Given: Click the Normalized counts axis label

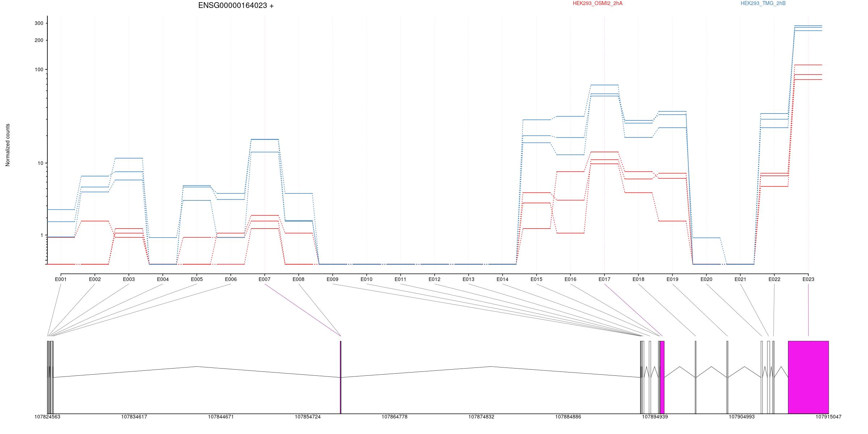Looking at the screenshot, I should pos(8,145).
